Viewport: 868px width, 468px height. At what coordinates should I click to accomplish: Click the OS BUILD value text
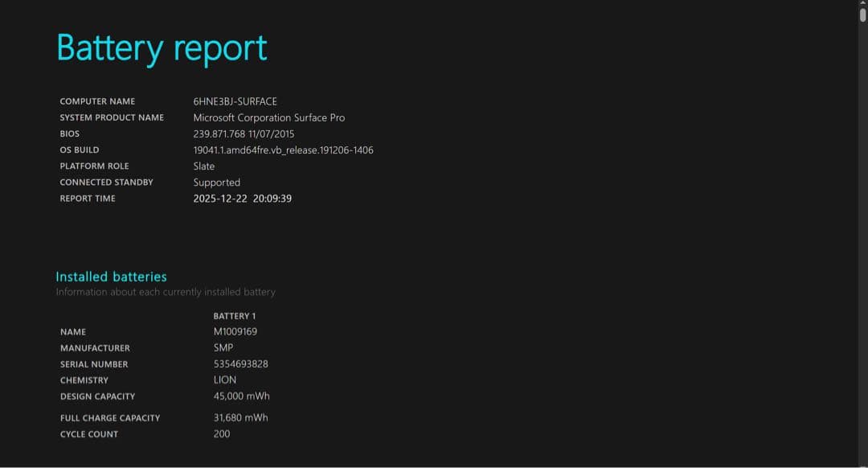pos(283,150)
